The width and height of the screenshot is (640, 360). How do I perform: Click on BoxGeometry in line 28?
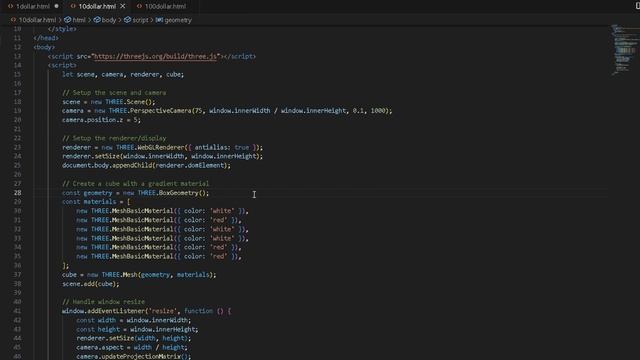pos(178,193)
